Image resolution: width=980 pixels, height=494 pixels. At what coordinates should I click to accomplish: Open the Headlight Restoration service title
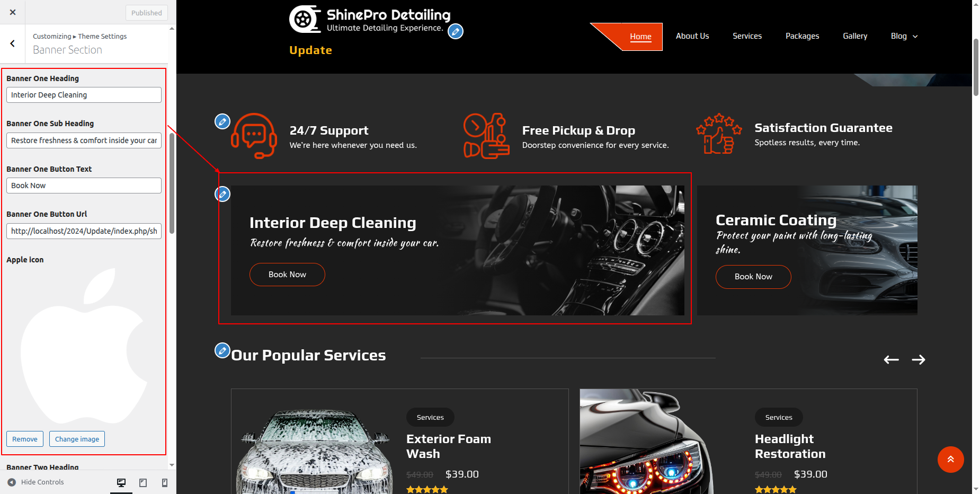tap(790, 446)
